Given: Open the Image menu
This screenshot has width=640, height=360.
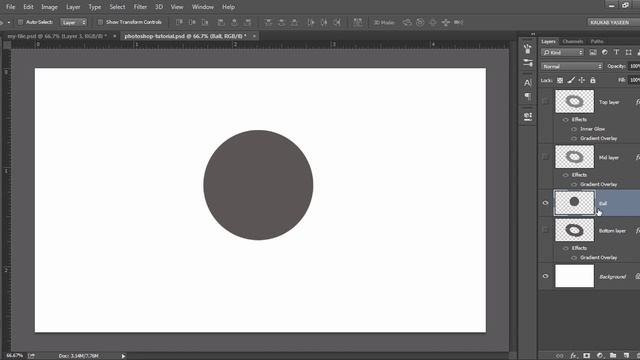Looking at the screenshot, I should [x=49, y=7].
